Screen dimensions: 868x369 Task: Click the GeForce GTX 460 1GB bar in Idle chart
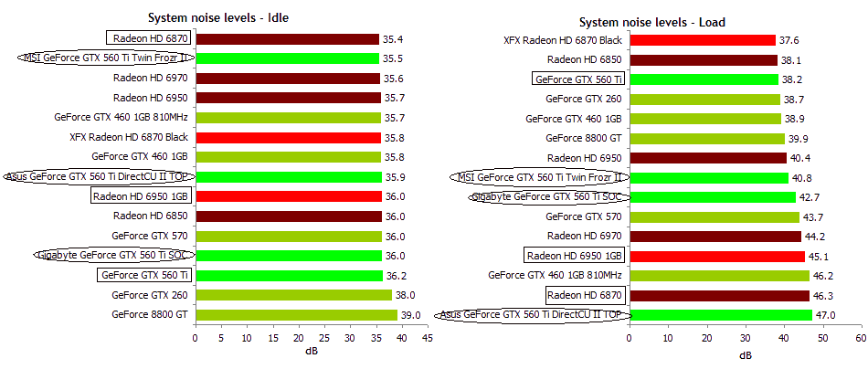click(289, 157)
